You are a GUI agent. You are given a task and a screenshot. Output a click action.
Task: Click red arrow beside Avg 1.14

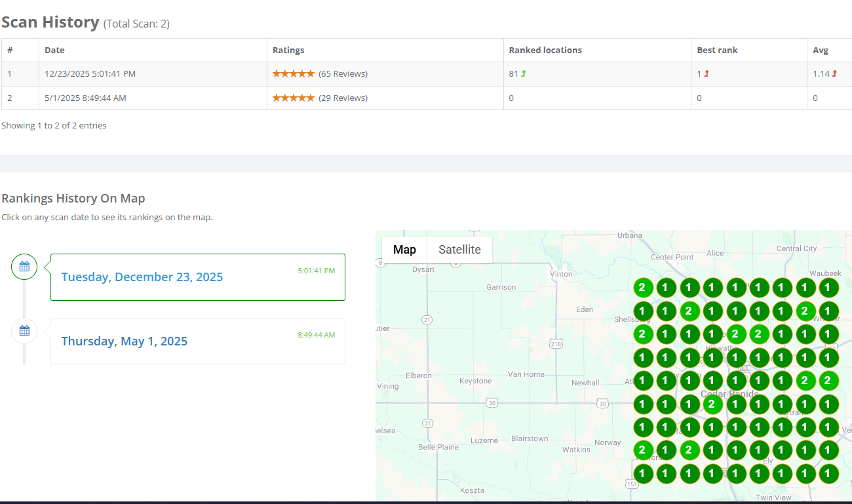pyautogui.click(x=834, y=73)
